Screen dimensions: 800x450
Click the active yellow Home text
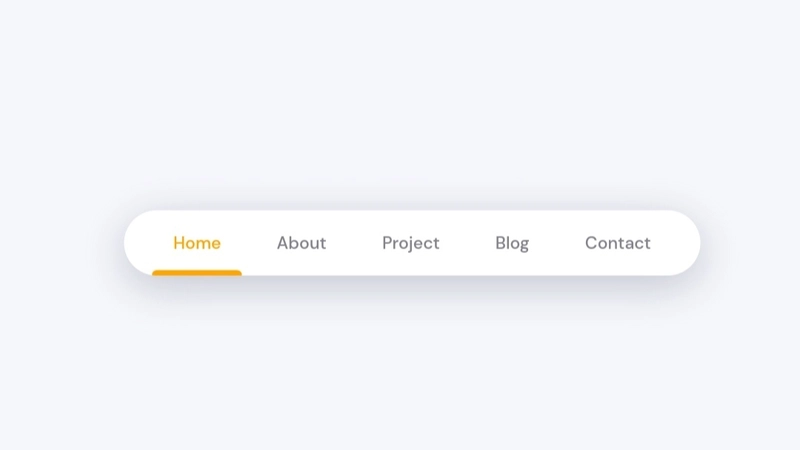pyautogui.click(x=197, y=243)
